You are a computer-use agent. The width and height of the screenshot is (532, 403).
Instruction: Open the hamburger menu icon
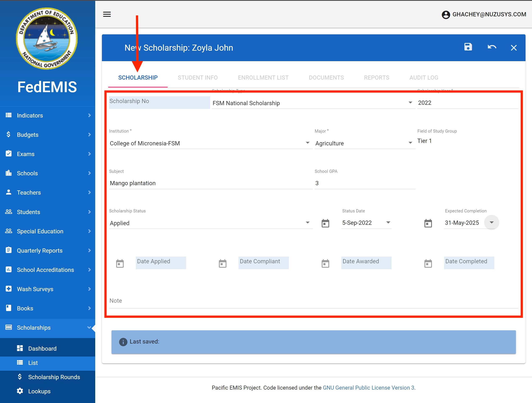coord(107,14)
